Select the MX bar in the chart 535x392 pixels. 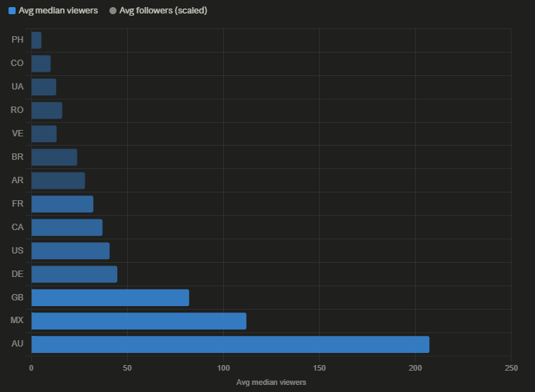[x=139, y=321]
